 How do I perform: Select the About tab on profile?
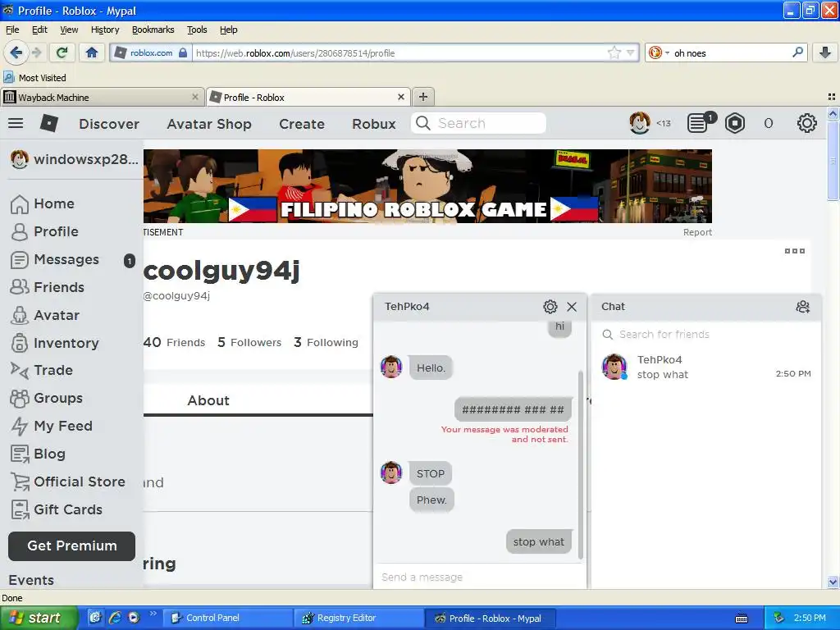click(x=208, y=400)
